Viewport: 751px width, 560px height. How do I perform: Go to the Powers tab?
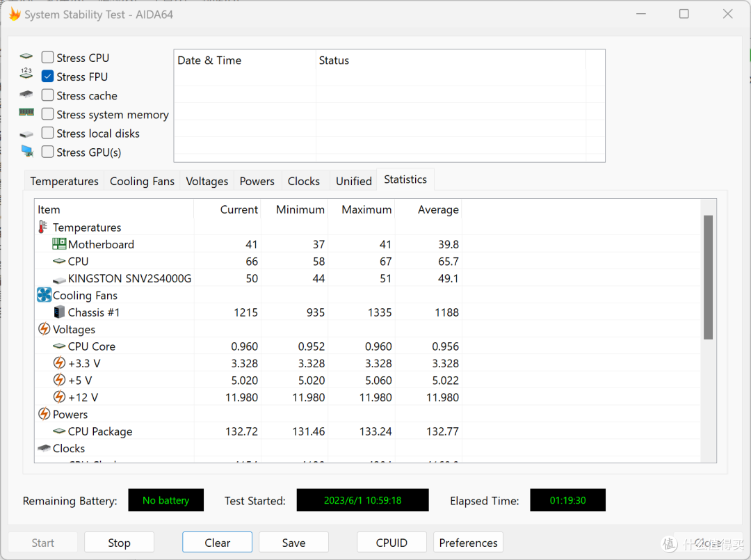257,181
